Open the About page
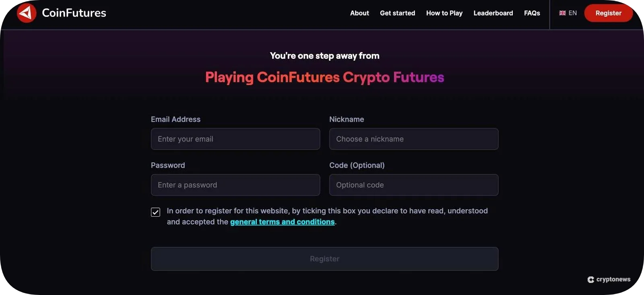The image size is (644, 295). tap(359, 13)
